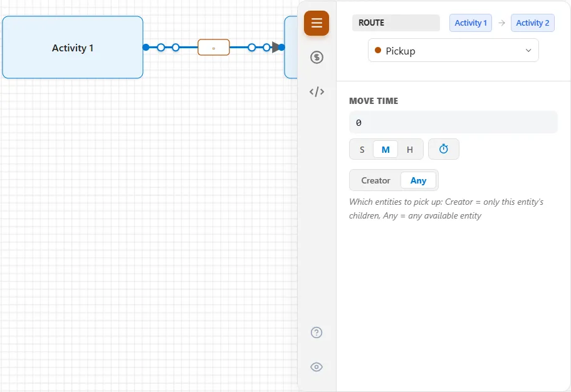Click the Move Time input field

(x=453, y=123)
